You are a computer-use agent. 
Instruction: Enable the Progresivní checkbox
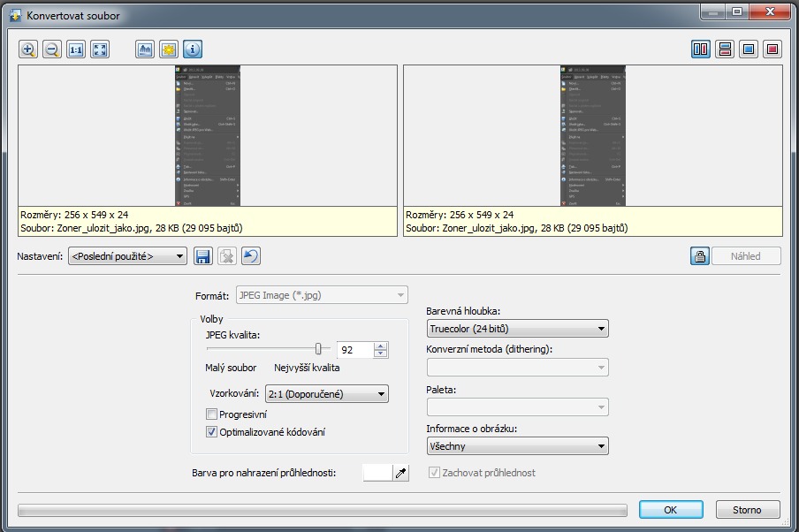pos(211,414)
